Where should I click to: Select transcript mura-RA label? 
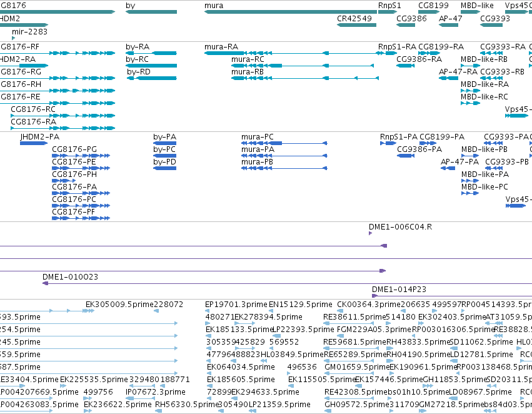click(x=221, y=47)
